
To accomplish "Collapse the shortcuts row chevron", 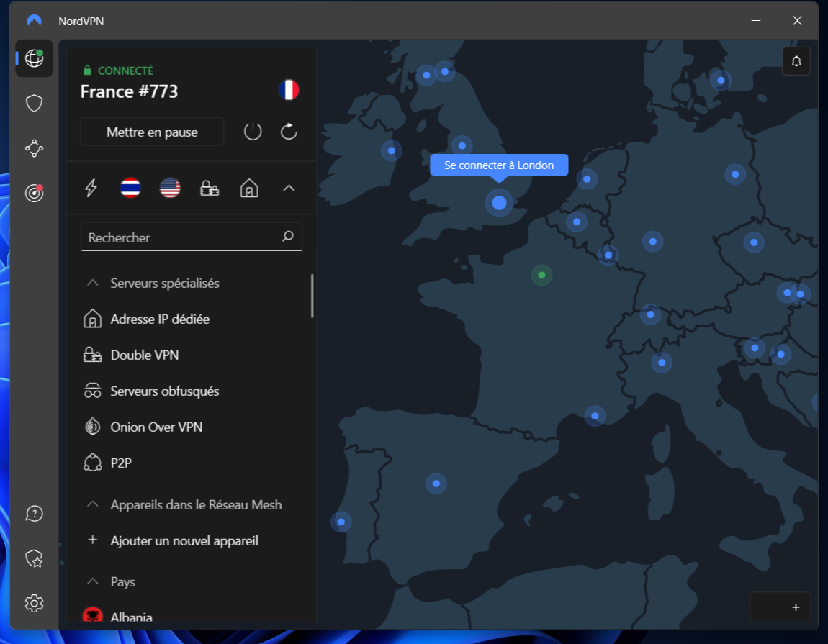I will (x=289, y=188).
